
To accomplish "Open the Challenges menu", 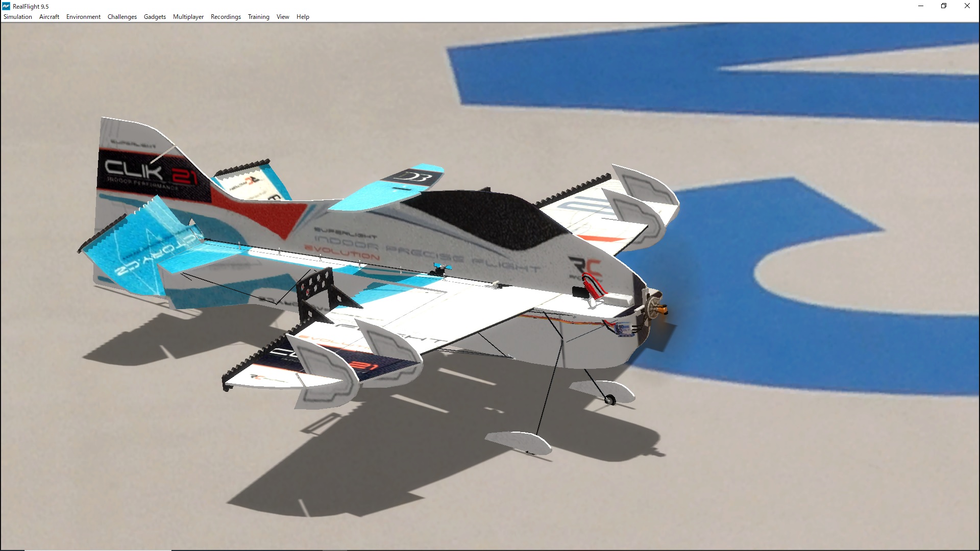I will click(122, 17).
